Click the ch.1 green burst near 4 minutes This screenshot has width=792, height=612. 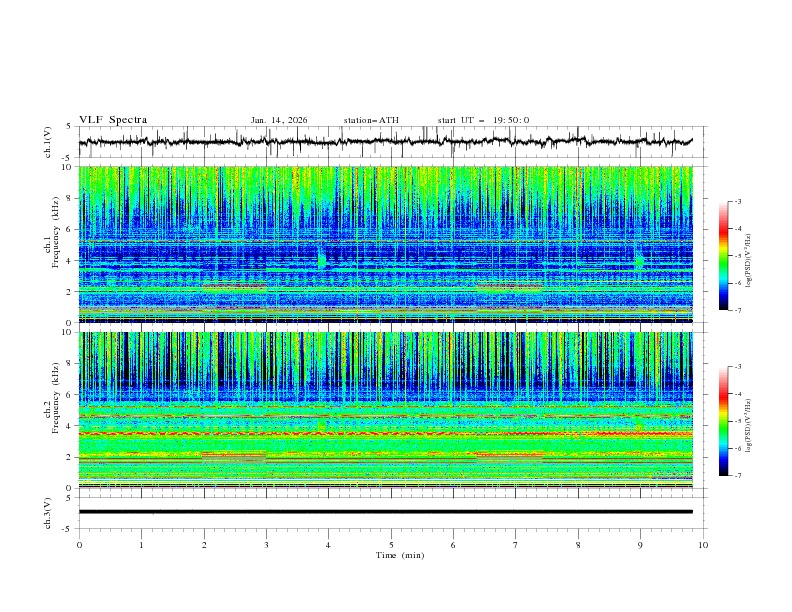pos(322,260)
